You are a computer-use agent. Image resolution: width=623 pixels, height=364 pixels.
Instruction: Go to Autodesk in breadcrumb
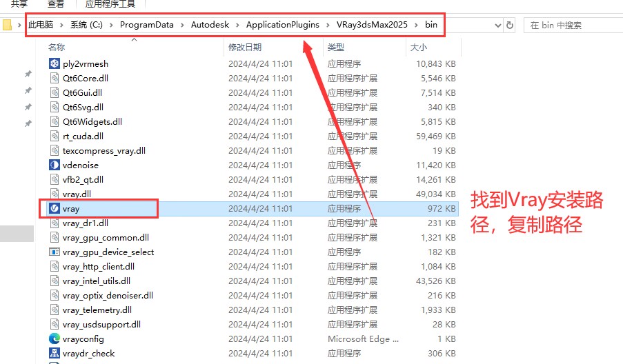[210, 25]
